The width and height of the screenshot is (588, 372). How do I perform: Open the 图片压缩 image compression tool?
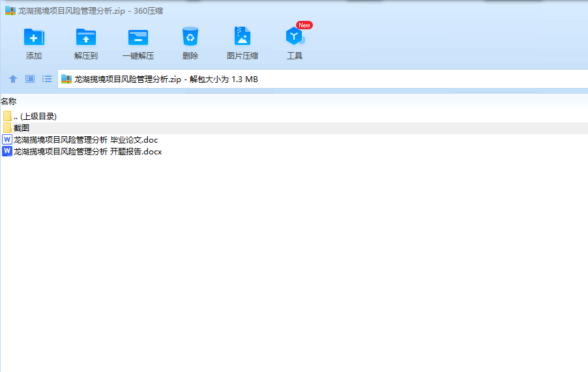click(243, 36)
